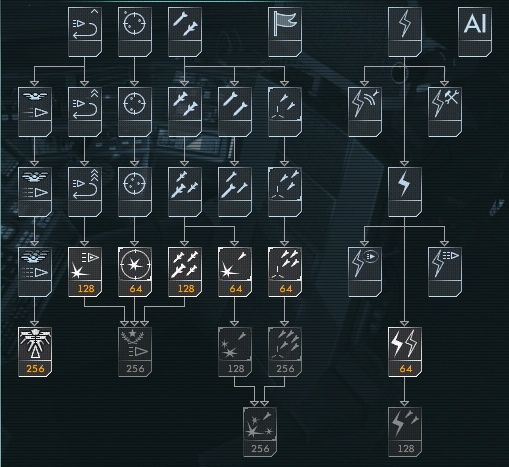This screenshot has width=509, height=467.
Task: Click the lightning with wrench tools skill
Action: point(445,112)
